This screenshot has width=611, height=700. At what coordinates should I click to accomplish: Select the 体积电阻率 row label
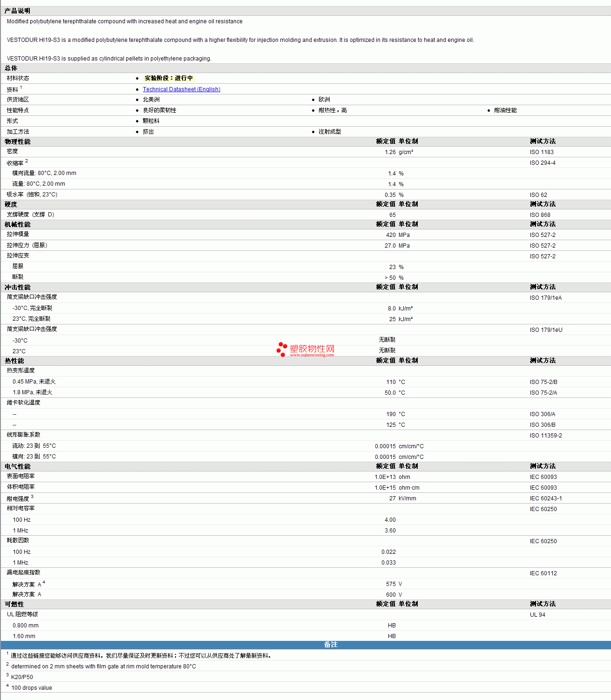coord(20,487)
